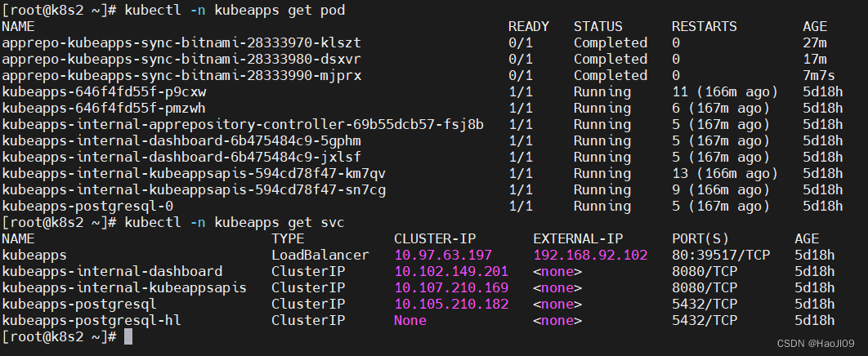The width and height of the screenshot is (868, 356).
Task: Click the CLUSTER-IP column header
Action: tap(435, 238)
